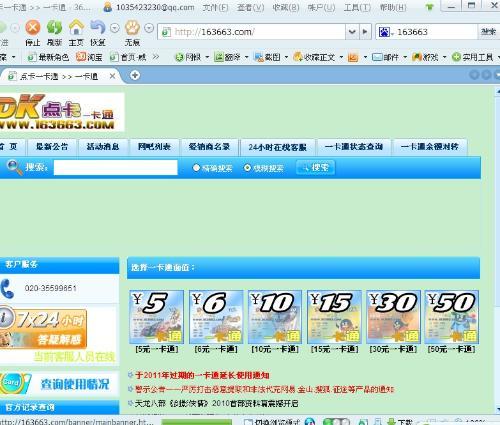This screenshot has height=425, width=500.
Task: Select the ¥10 一卡通 card thumbnail
Action: point(275,317)
